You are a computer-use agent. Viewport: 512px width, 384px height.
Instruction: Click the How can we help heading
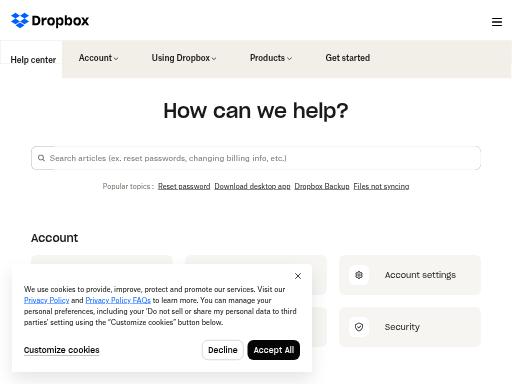256,111
